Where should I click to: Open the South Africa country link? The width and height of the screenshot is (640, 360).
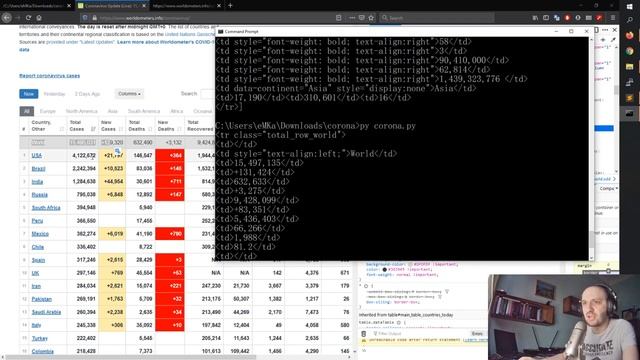point(46,208)
